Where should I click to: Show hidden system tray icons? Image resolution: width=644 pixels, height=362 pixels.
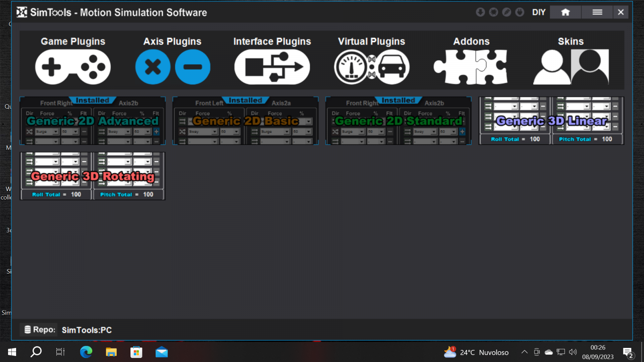pyautogui.click(x=524, y=352)
